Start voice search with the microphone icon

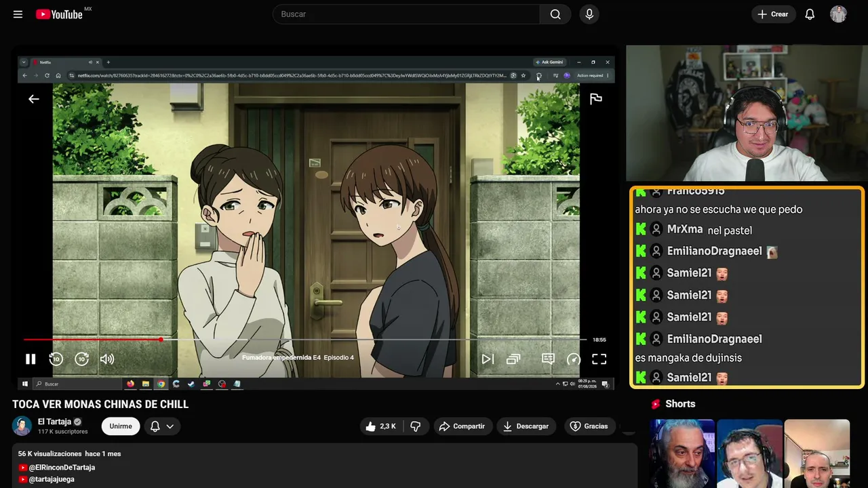589,14
